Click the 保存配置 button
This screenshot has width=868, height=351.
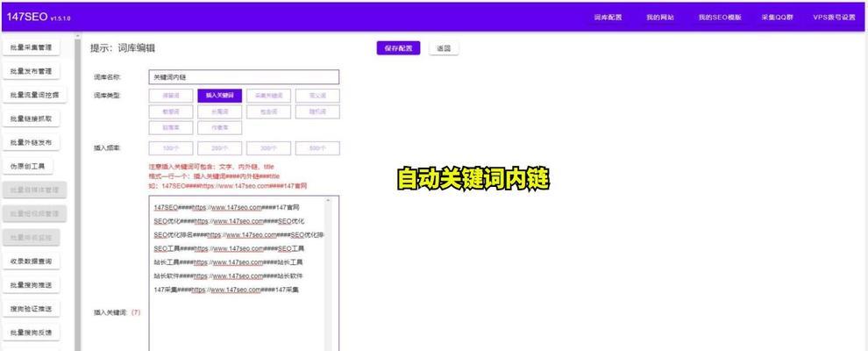click(398, 48)
